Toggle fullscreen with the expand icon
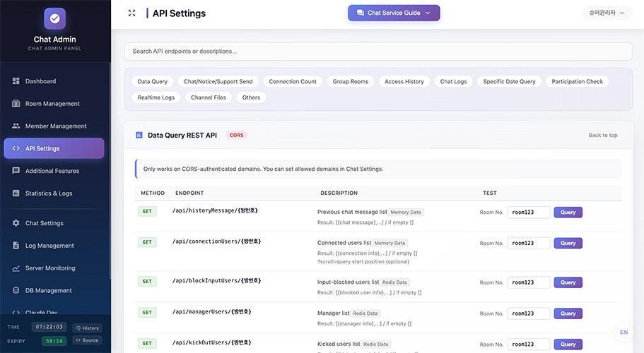Image resolution: width=644 pixels, height=353 pixels. [x=131, y=13]
